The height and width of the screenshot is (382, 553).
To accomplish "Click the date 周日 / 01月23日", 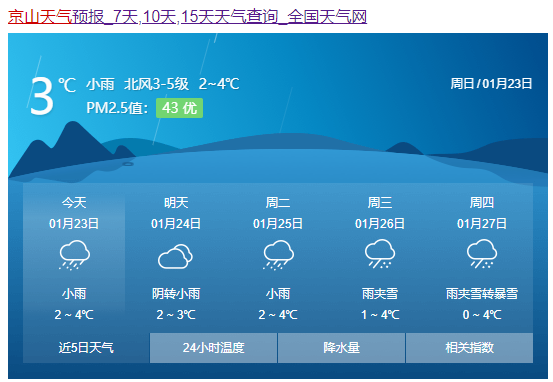I will pos(491,84).
